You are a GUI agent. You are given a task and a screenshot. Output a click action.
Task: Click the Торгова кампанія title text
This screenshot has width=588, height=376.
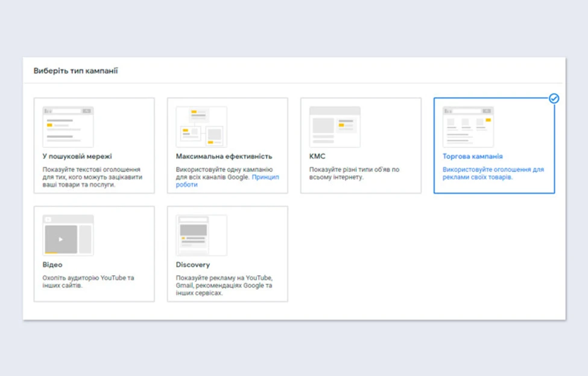tap(472, 156)
